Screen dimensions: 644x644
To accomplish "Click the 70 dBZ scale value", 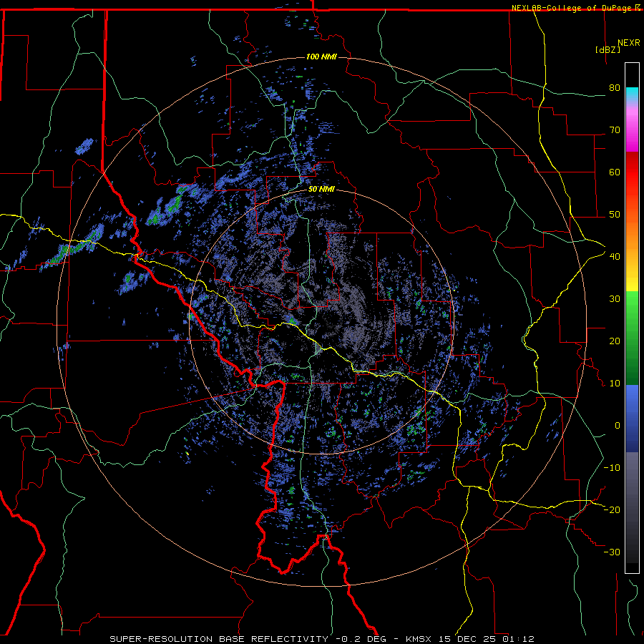I will point(615,130).
